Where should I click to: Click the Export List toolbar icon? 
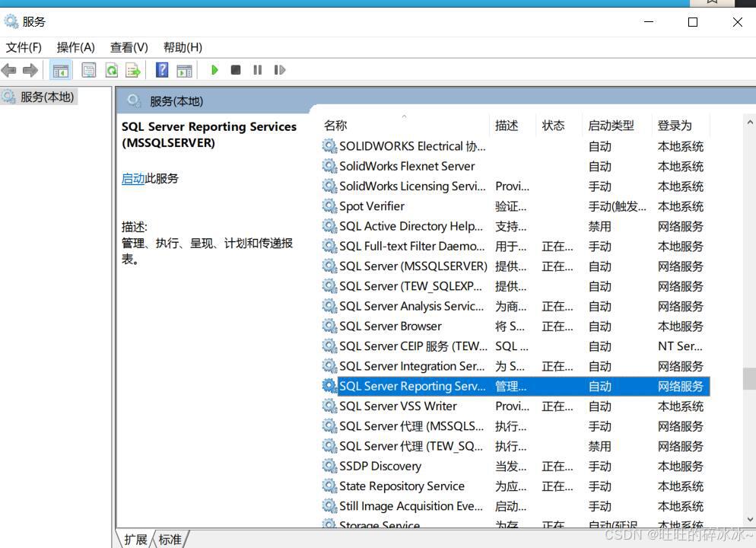(133, 71)
